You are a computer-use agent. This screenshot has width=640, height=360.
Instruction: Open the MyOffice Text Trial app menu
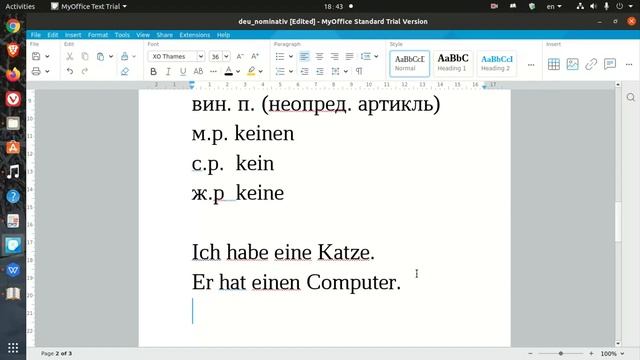point(89,7)
